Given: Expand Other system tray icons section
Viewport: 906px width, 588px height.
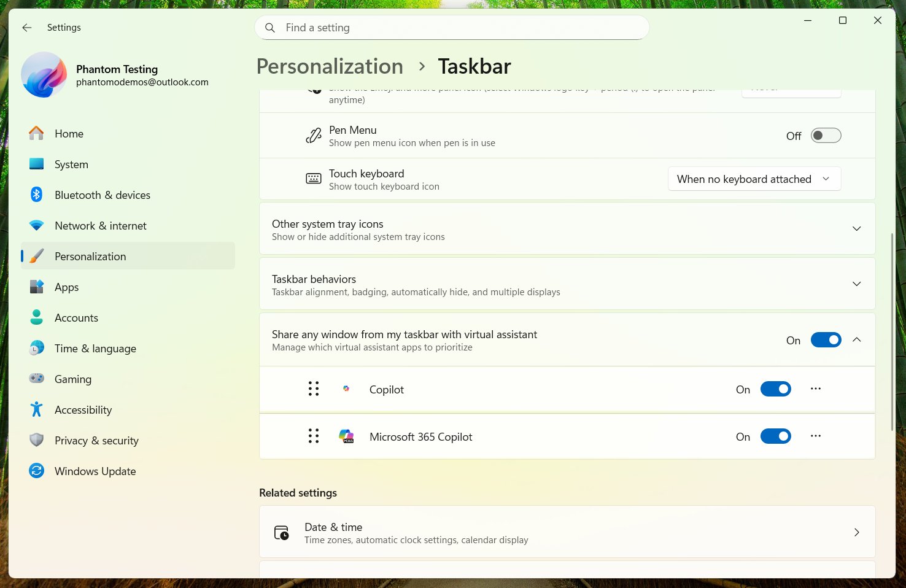Looking at the screenshot, I should tap(856, 228).
